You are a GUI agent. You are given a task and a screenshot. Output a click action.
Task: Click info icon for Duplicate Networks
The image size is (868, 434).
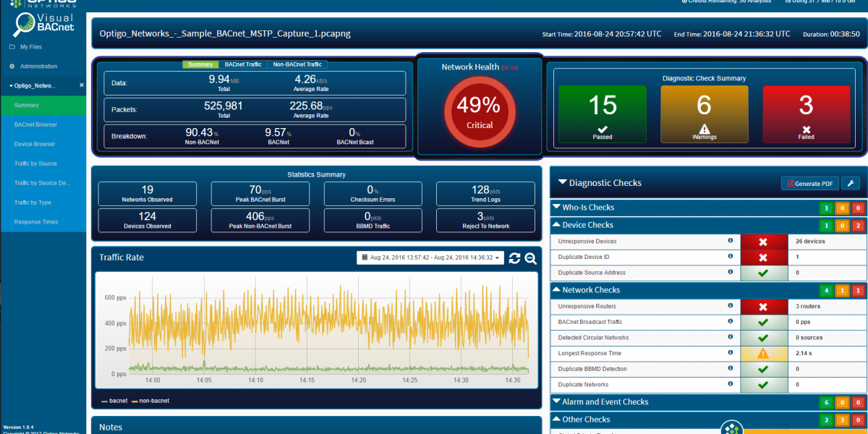click(730, 385)
